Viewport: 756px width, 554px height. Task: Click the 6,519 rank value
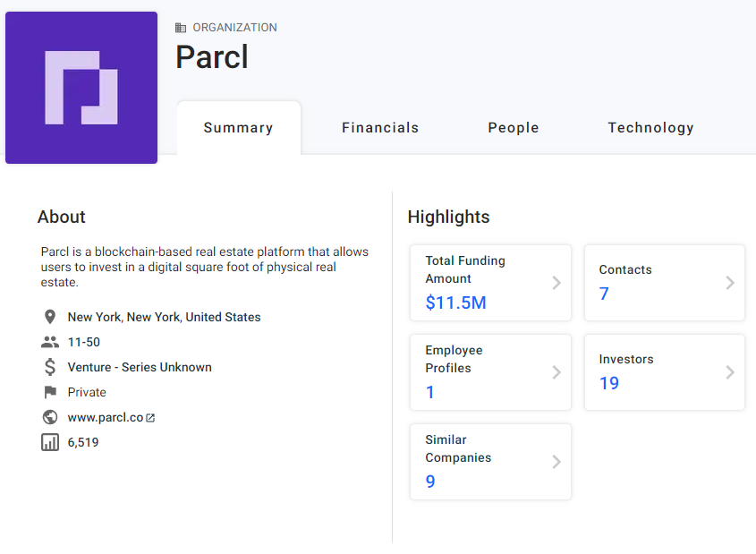click(83, 442)
